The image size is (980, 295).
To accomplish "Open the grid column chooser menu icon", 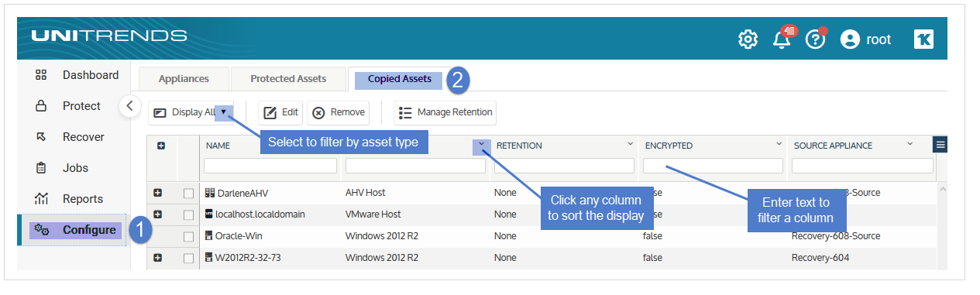I will [x=940, y=145].
